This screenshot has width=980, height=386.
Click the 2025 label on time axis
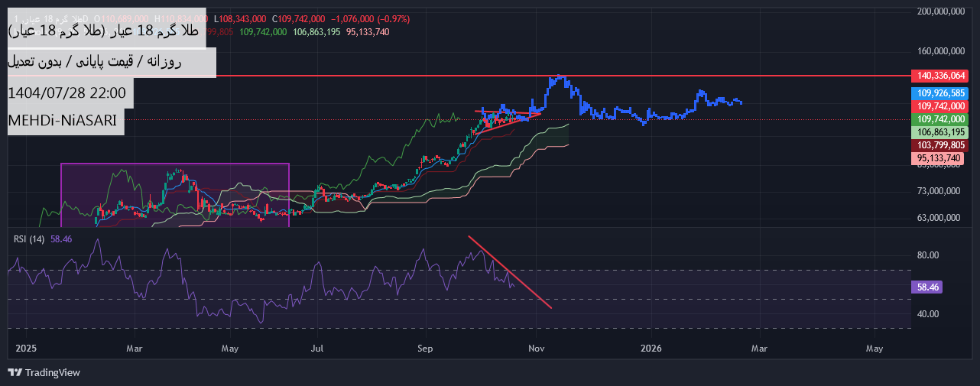click(26, 349)
